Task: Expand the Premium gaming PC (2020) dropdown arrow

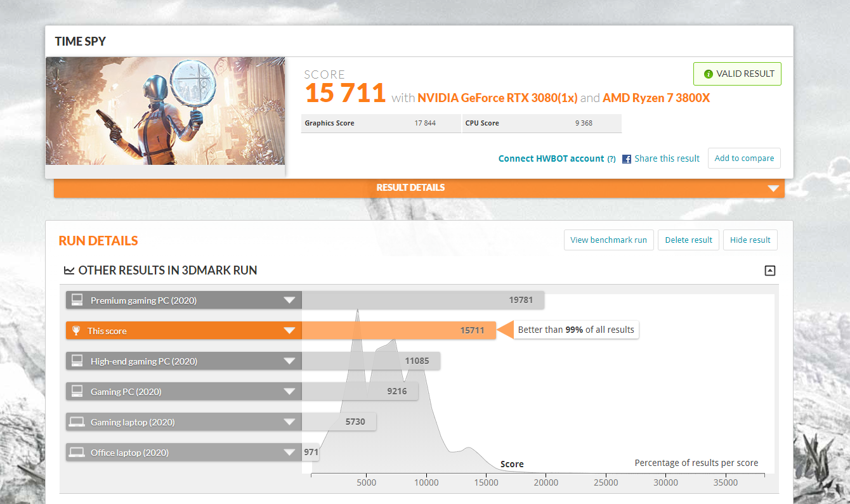Action: point(289,300)
